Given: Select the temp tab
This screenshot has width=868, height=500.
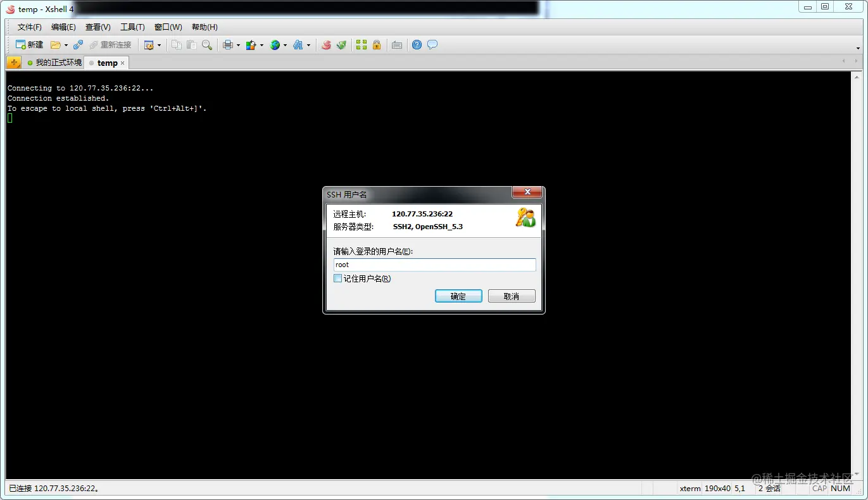Looking at the screenshot, I should click(x=107, y=63).
